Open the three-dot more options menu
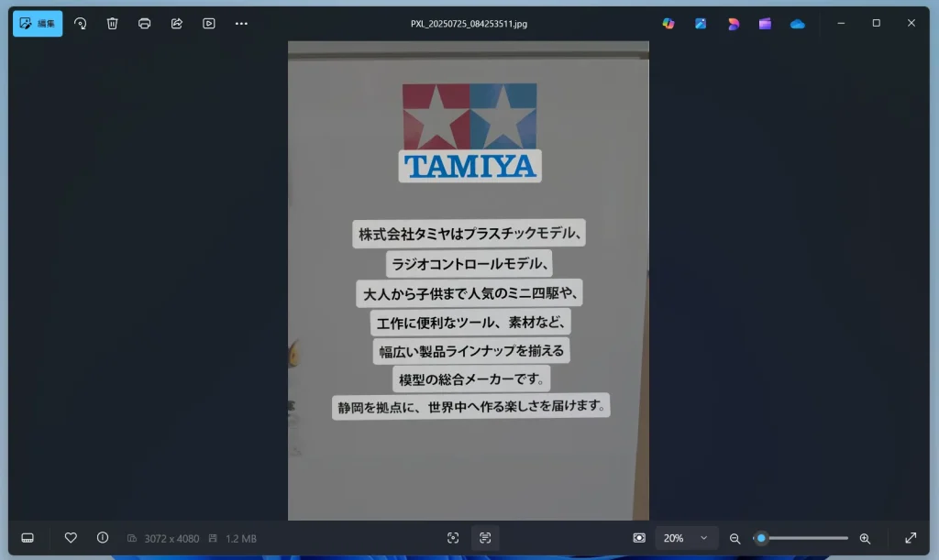Viewport: 939px width, 560px height. 241,23
